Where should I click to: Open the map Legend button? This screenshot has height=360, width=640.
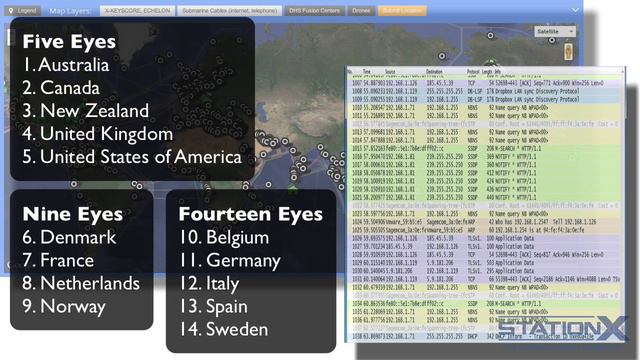point(23,11)
